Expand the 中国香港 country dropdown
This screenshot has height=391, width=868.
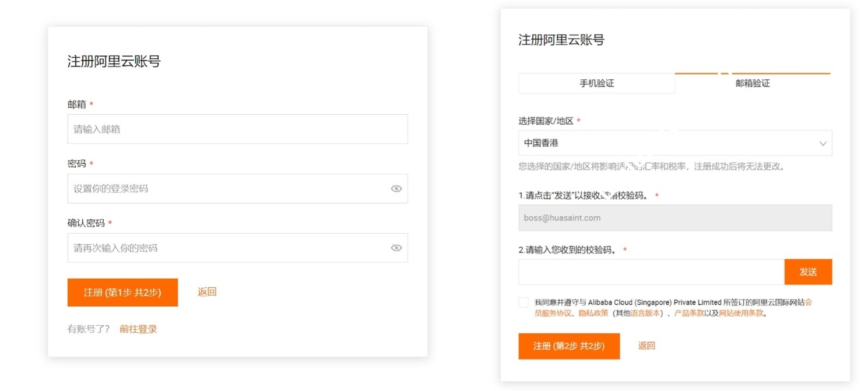coord(674,143)
